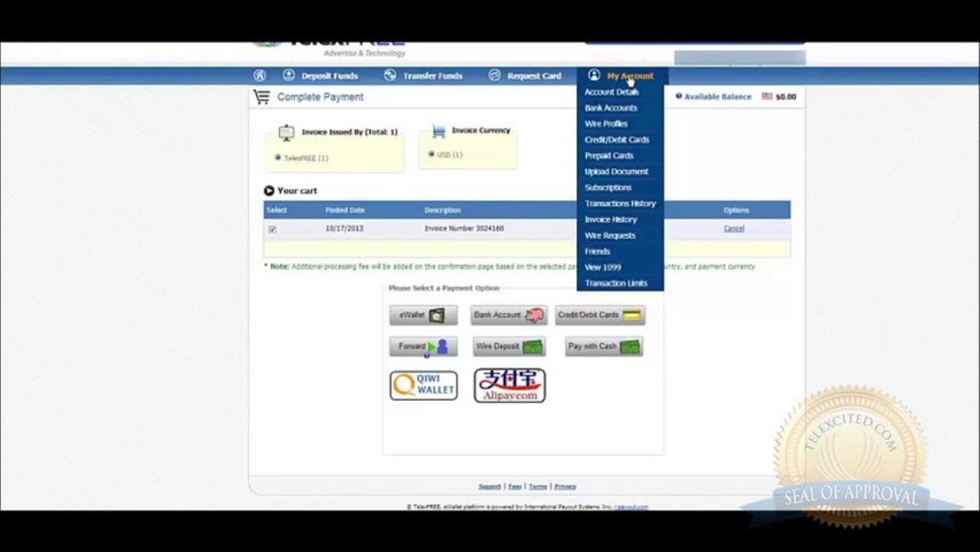Click the 10/17/2013 date cell
The image size is (980, 552).
(x=344, y=228)
